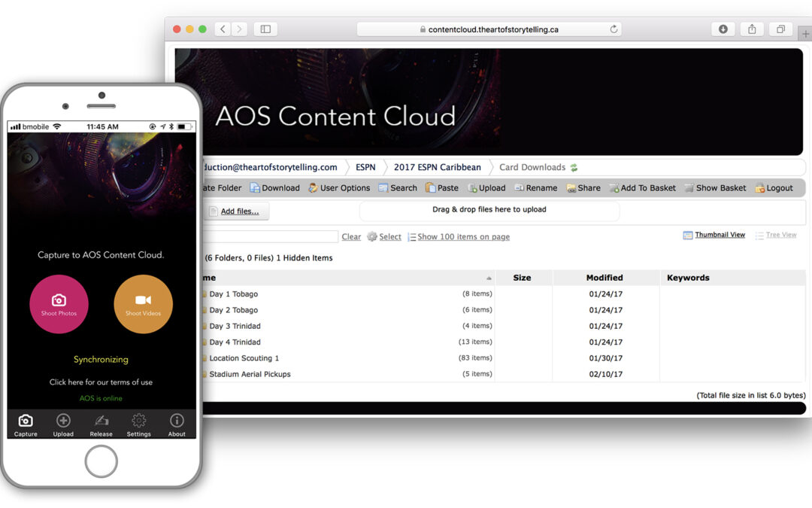The height and width of the screenshot is (508, 812).
Task: Click Show Basket in toolbar
Action: point(715,188)
